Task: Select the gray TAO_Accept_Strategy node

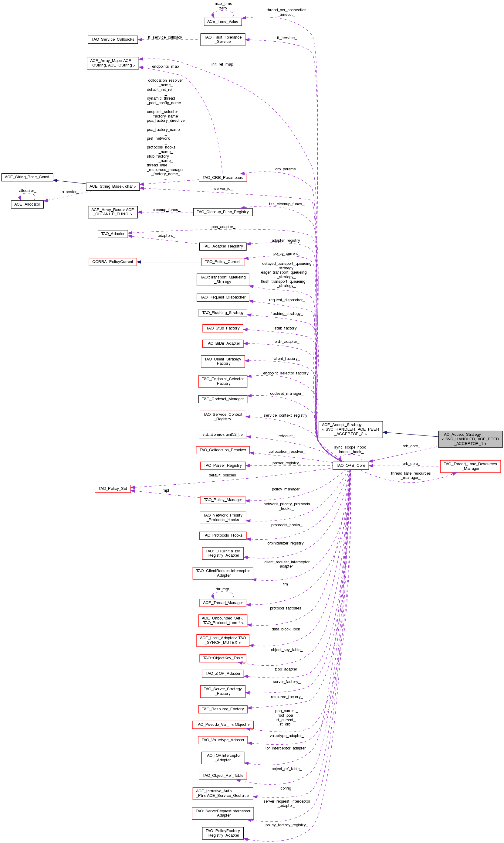Action: (470, 439)
